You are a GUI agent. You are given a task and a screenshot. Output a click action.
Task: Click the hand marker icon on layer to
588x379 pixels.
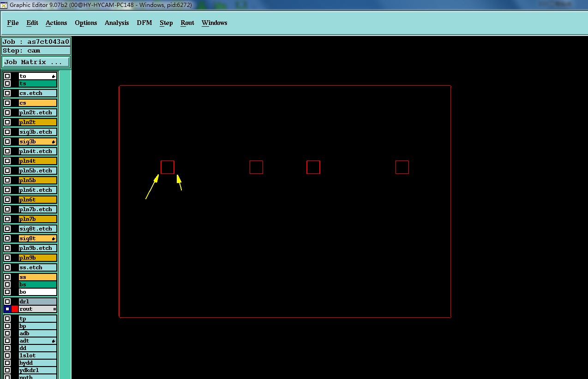[54, 76]
